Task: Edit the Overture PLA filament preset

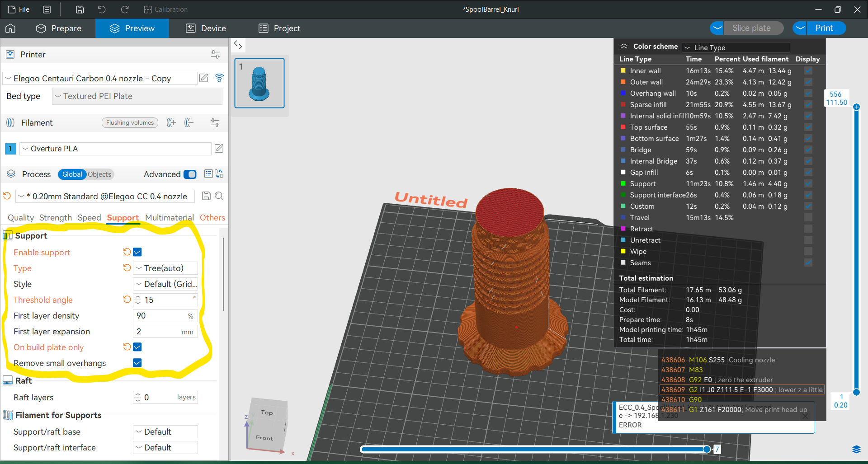Action: pyautogui.click(x=219, y=149)
